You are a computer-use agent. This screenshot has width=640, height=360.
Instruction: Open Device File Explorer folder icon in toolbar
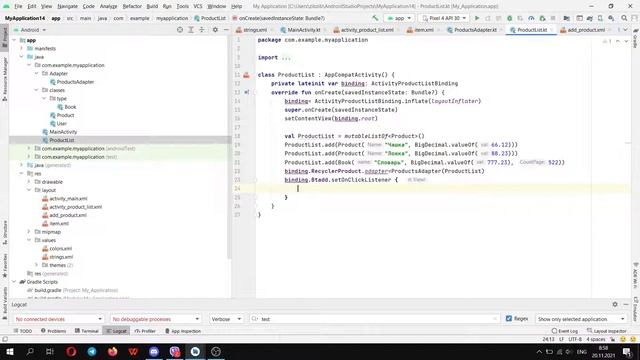(566, 18)
